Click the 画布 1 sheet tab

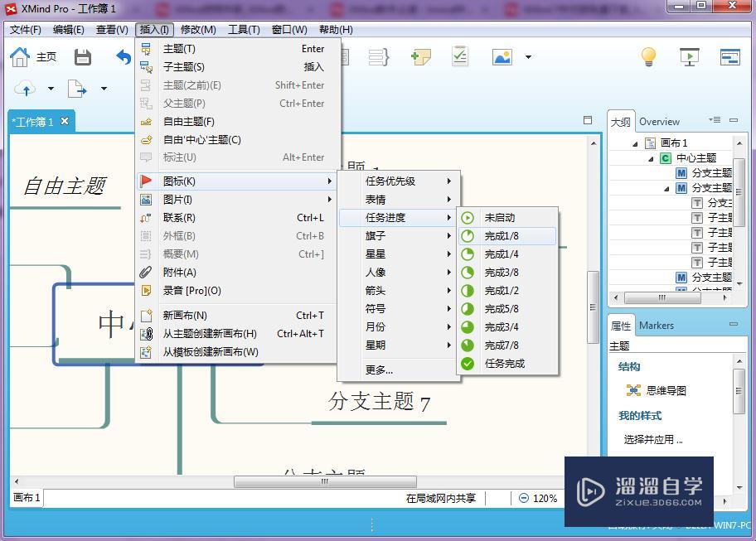tap(27, 498)
